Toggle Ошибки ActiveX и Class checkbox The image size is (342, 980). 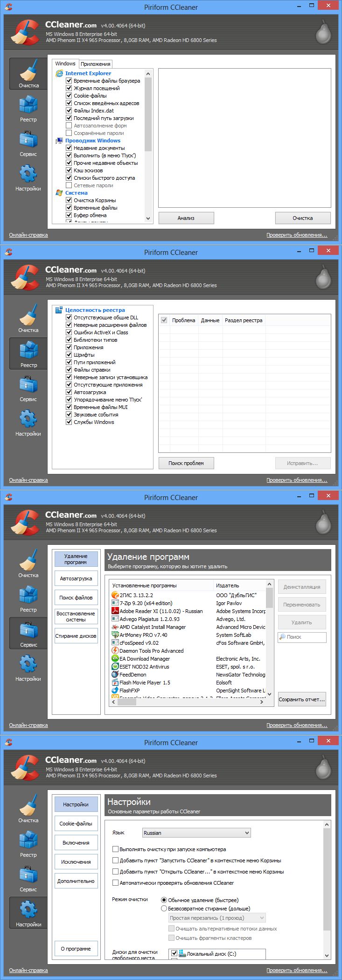(x=69, y=332)
